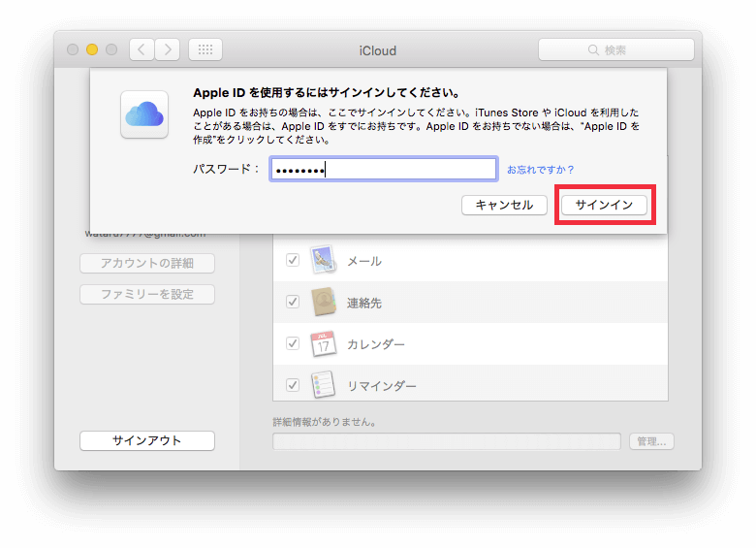This screenshot has width=756, height=548.
Task: Click the Reminders list icon
Action: pos(323,385)
